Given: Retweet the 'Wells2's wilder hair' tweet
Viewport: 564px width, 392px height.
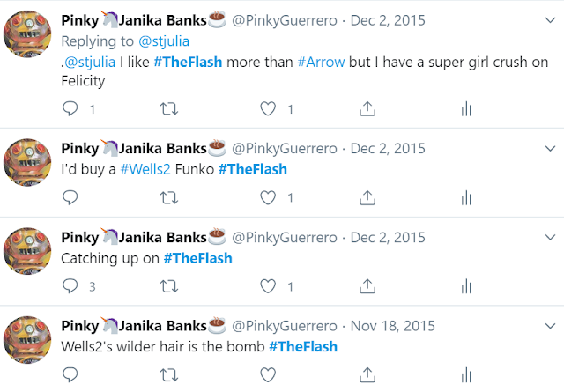Looking at the screenshot, I should coord(169,375).
